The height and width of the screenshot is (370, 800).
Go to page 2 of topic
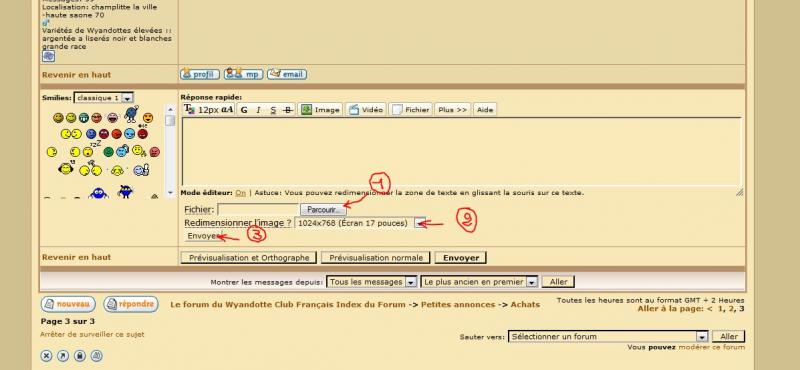click(x=732, y=309)
